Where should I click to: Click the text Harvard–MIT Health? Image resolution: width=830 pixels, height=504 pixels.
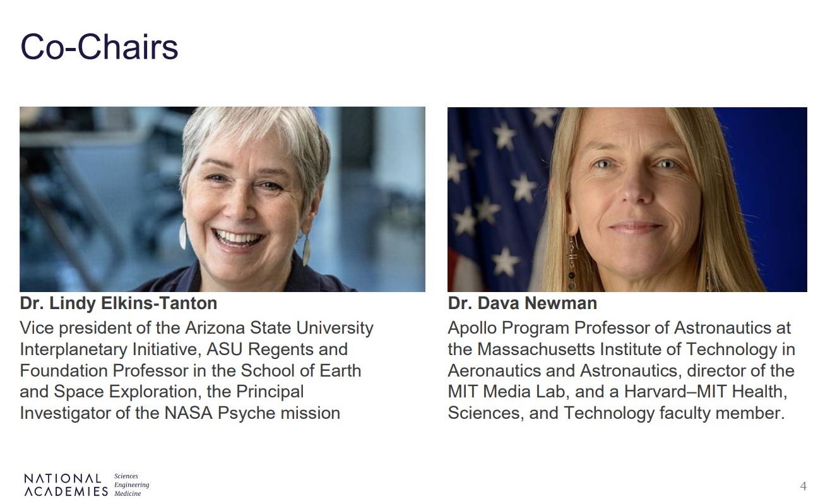coord(706,392)
